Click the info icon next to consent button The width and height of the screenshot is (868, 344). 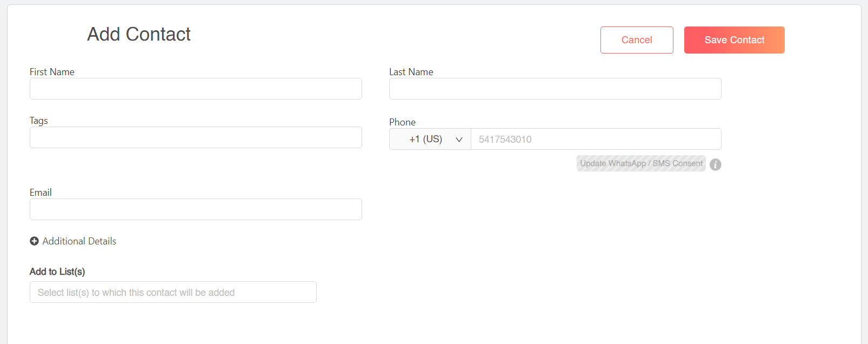715,164
